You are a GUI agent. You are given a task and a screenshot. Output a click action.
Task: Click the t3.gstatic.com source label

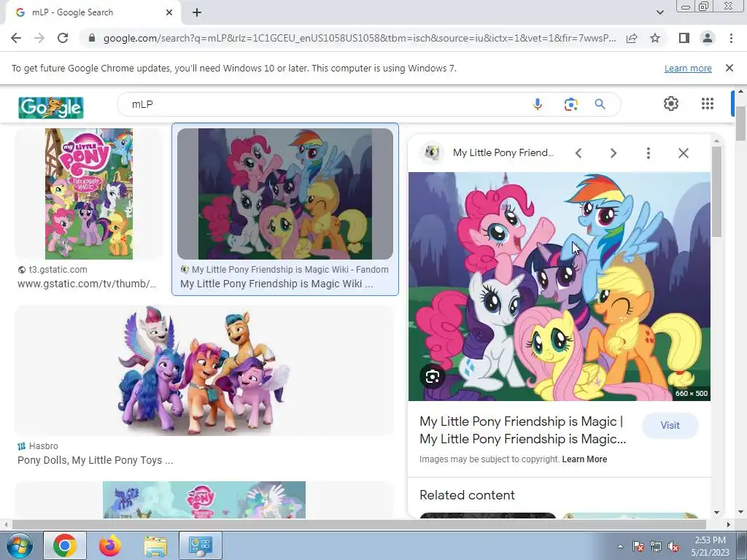[58, 270]
